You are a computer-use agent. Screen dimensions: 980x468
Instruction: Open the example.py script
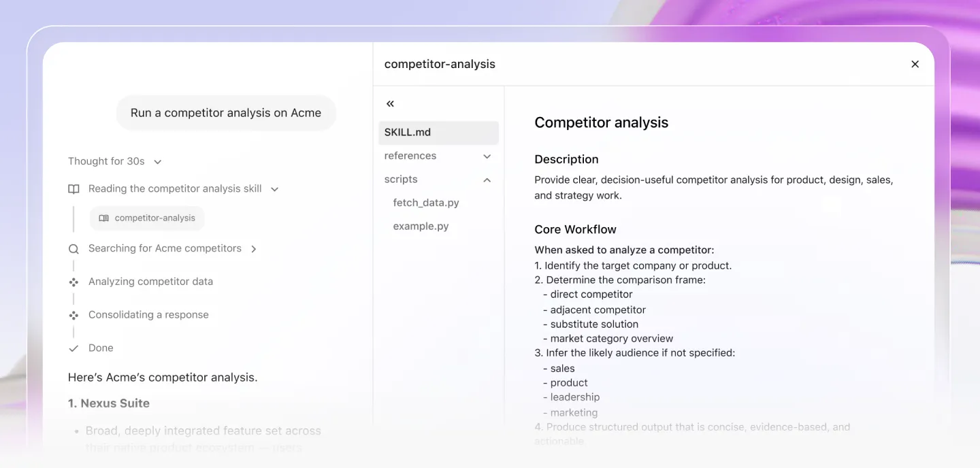(x=421, y=227)
